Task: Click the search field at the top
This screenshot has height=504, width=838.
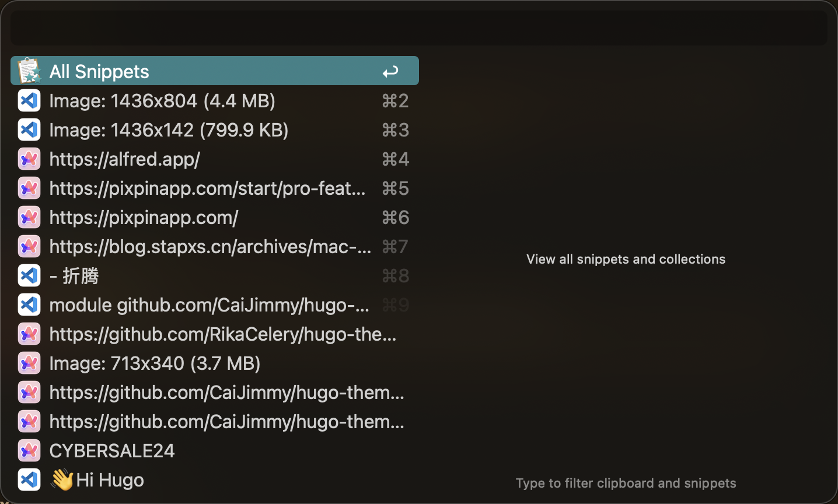Action: point(418,28)
